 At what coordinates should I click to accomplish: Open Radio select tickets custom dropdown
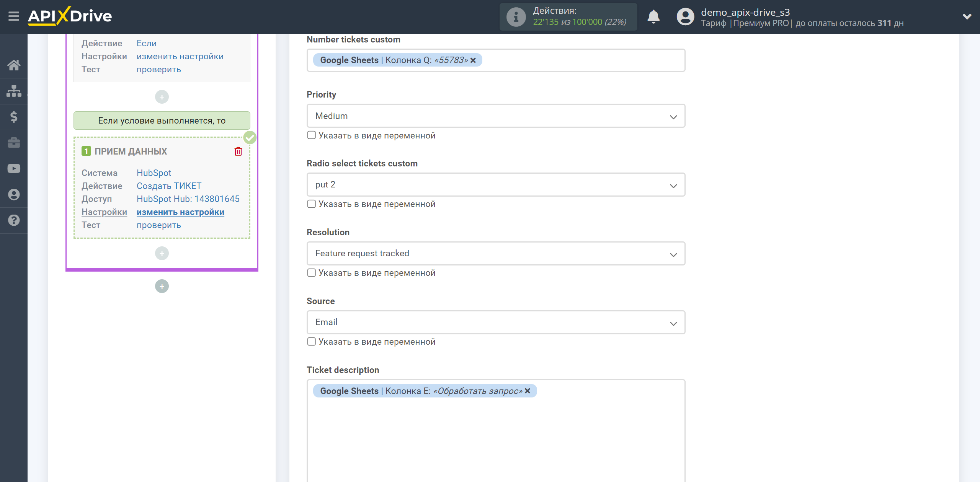(496, 185)
